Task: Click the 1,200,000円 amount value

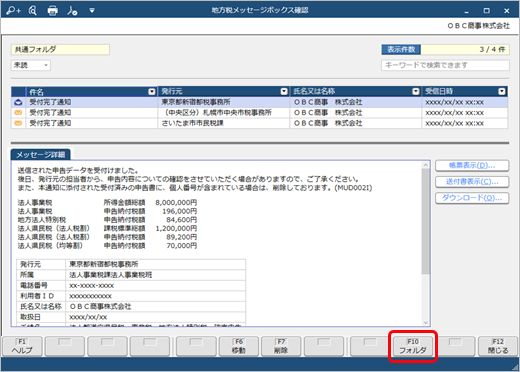Action: (x=176, y=229)
